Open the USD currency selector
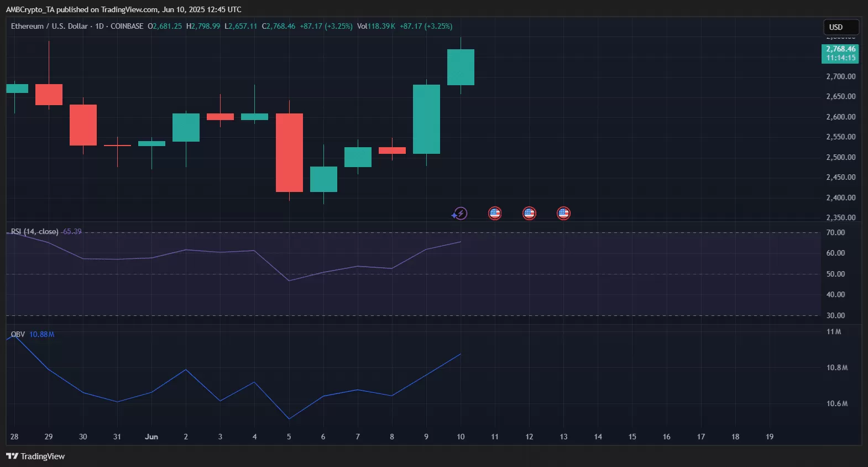 coord(840,27)
